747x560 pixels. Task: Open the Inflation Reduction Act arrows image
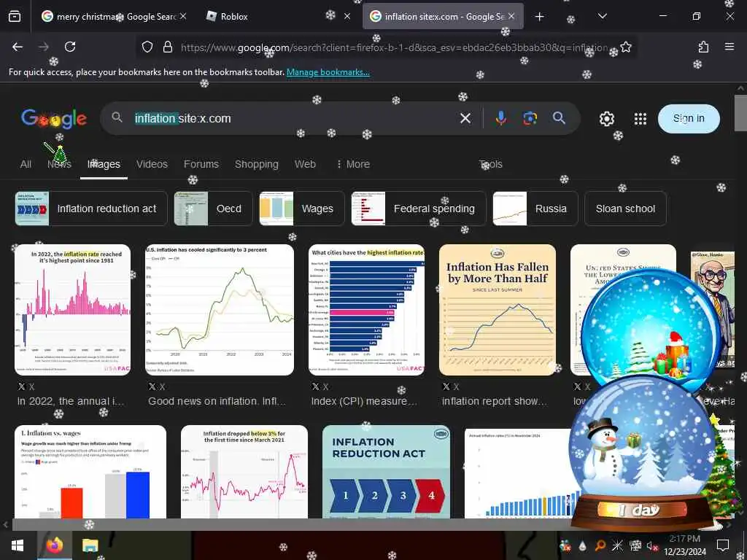click(387, 472)
